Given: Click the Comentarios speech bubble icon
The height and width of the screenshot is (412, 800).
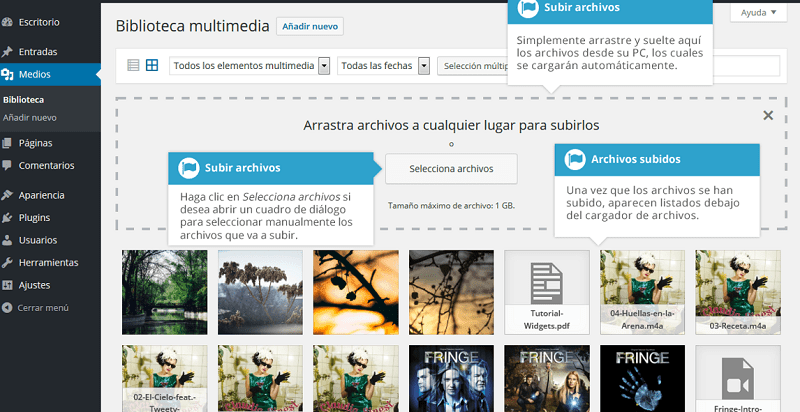Looking at the screenshot, I should point(7,165).
